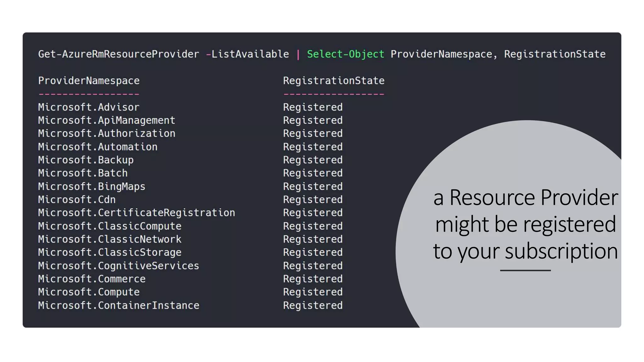The width and height of the screenshot is (644, 362).
Task: Click Registered state for Microsoft.Compute
Action: (313, 292)
